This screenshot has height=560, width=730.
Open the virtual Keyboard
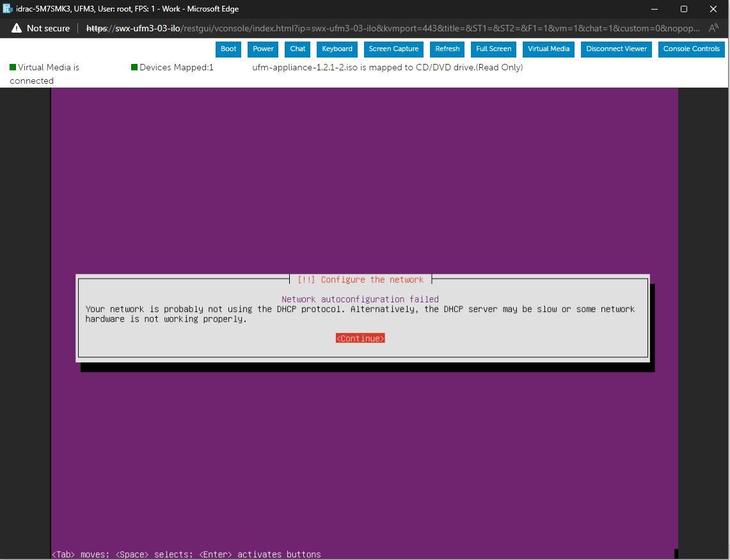[337, 49]
